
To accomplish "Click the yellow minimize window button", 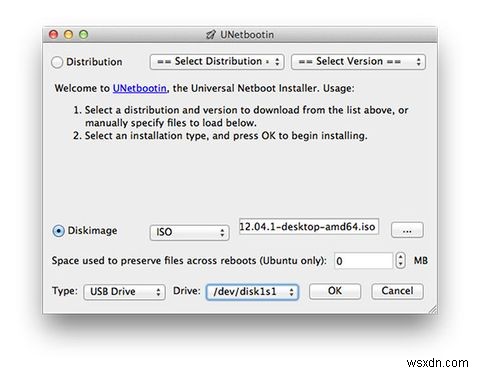I will [69, 34].
